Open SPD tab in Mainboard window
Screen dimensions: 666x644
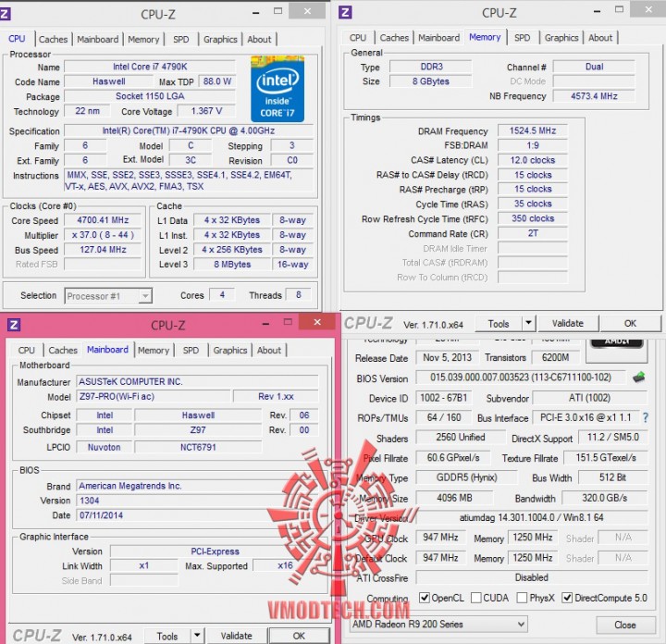191,350
